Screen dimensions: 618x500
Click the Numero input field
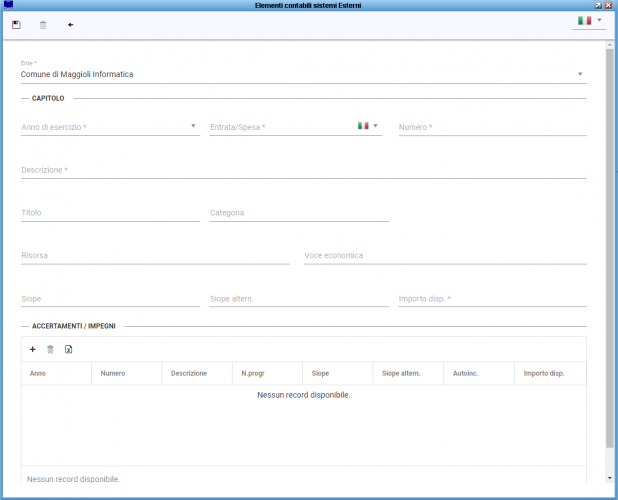[x=492, y=127]
